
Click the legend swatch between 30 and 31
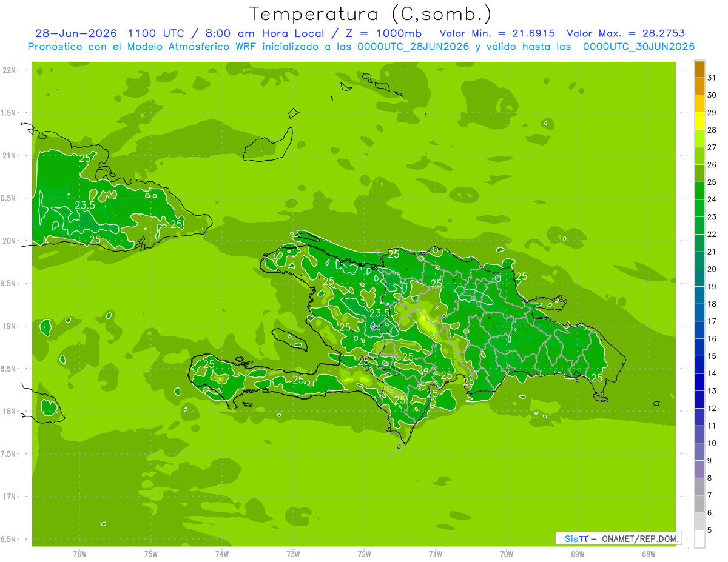point(699,86)
